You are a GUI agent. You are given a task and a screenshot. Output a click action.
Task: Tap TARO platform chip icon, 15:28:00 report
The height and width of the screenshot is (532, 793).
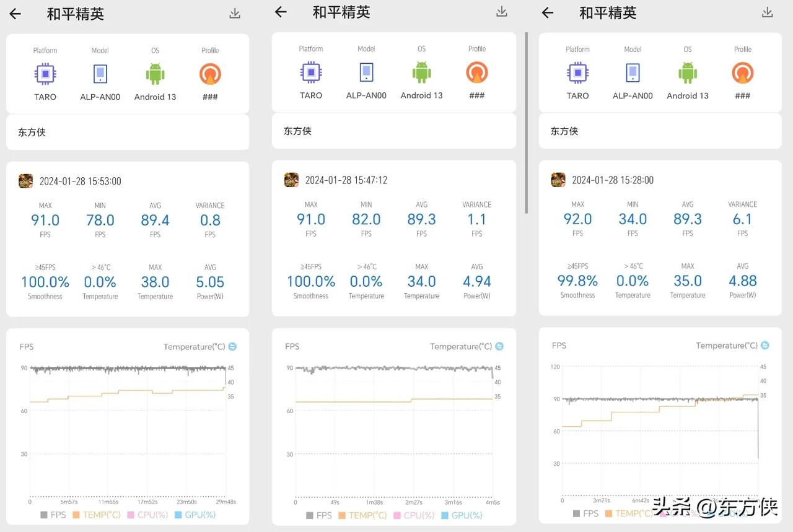pyautogui.click(x=578, y=73)
